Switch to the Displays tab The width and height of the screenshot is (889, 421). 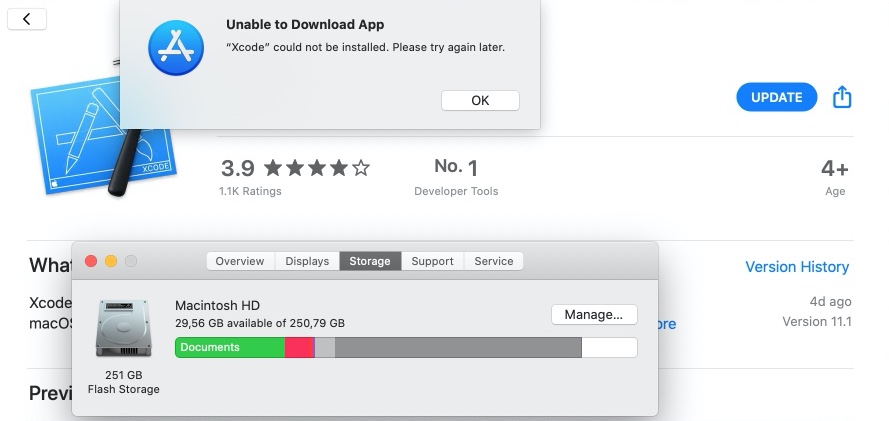tap(307, 261)
